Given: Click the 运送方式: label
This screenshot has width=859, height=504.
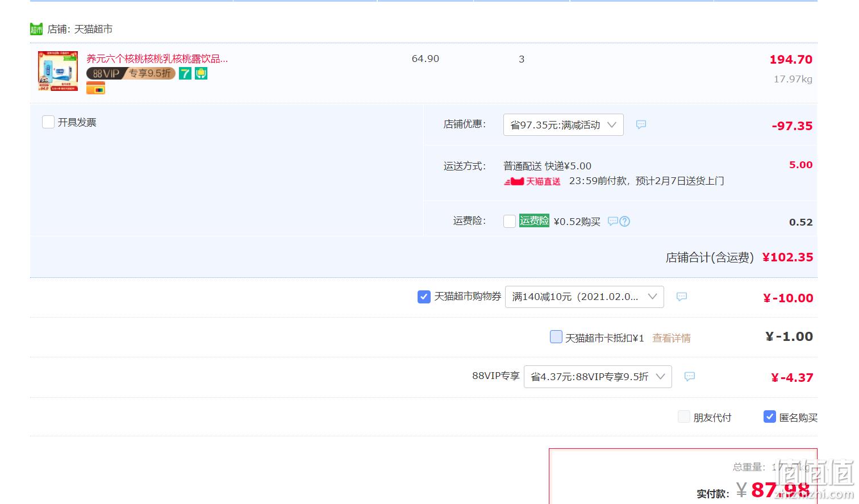Looking at the screenshot, I should (x=465, y=166).
